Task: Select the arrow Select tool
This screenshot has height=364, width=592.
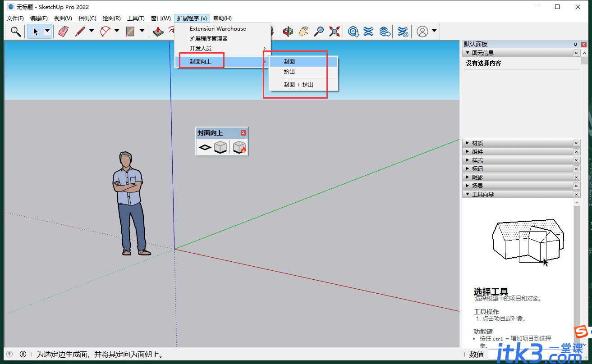Action: (35, 31)
